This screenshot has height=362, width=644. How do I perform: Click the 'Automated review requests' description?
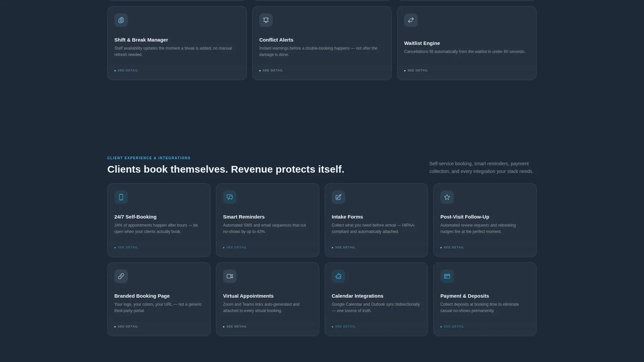[478, 228]
